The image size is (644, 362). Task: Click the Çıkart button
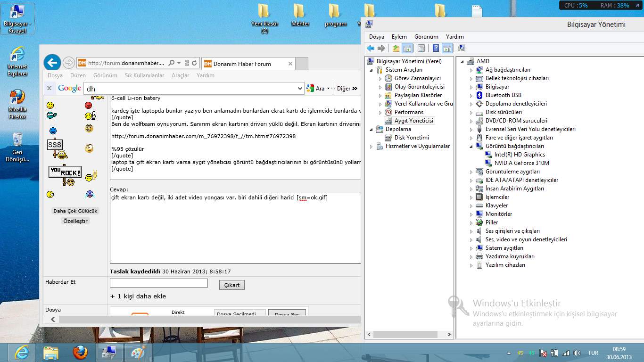click(232, 285)
